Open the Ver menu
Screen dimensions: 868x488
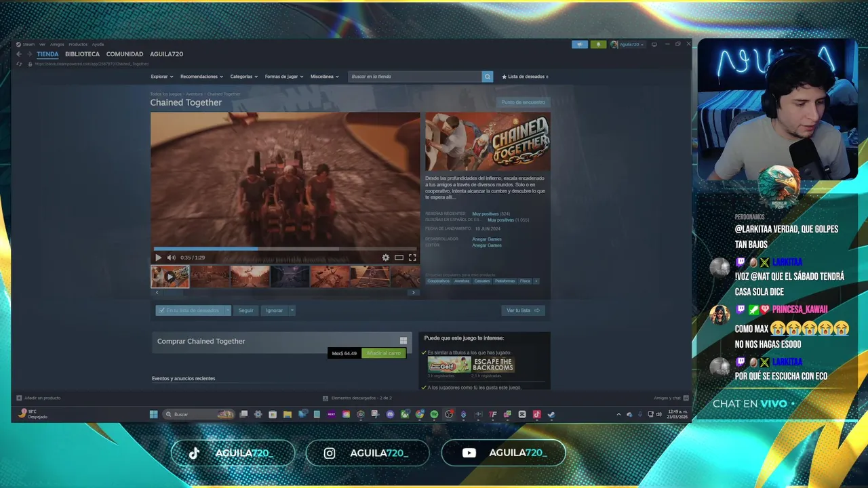(42, 45)
